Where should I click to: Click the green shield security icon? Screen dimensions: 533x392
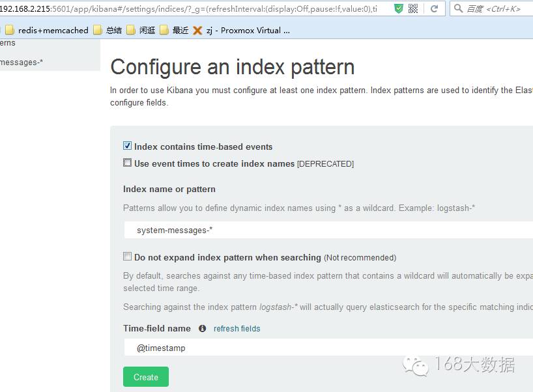[399, 8]
